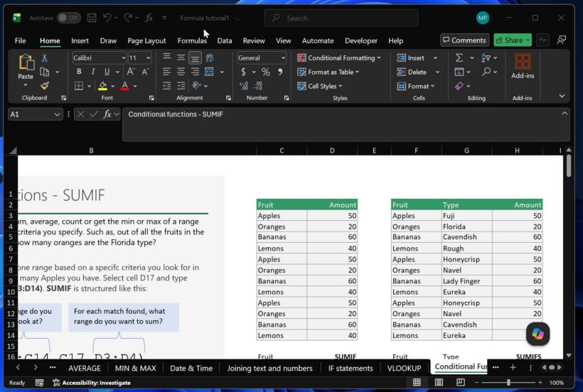The image size is (583, 392).
Task: Expand Format as Table menu
Action: click(328, 72)
